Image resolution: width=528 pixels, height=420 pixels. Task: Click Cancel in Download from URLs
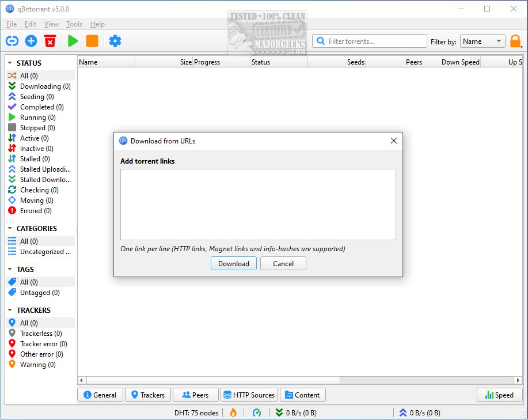tap(283, 264)
